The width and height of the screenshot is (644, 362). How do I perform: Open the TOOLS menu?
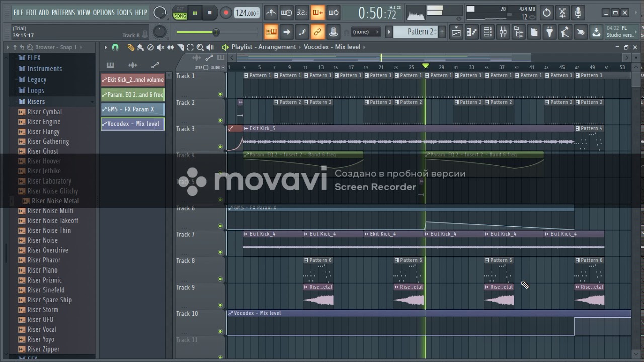(x=125, y=13)
